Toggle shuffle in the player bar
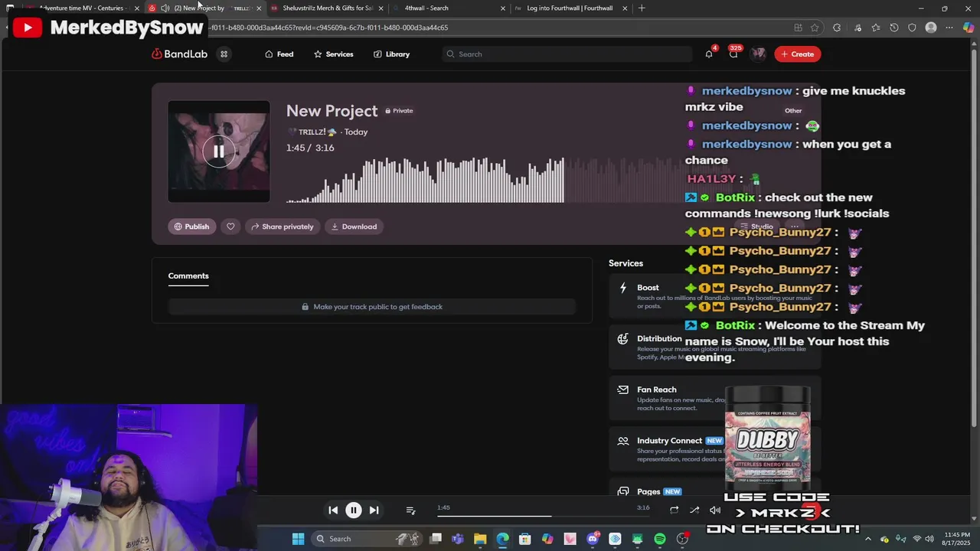The image size is (980, 551). pyautogui.click(x=694, y=510)
